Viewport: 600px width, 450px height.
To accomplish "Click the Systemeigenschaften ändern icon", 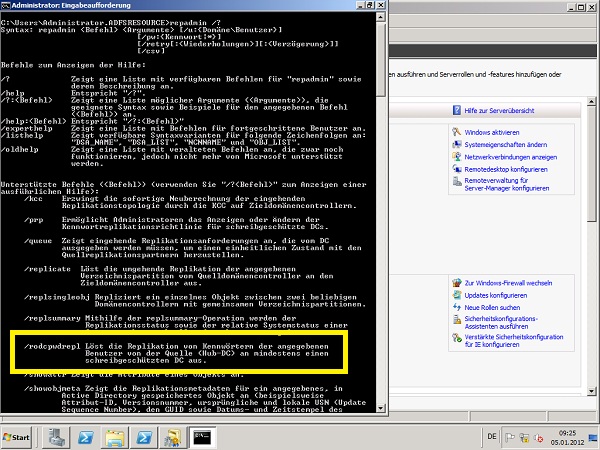I will 457,144.
